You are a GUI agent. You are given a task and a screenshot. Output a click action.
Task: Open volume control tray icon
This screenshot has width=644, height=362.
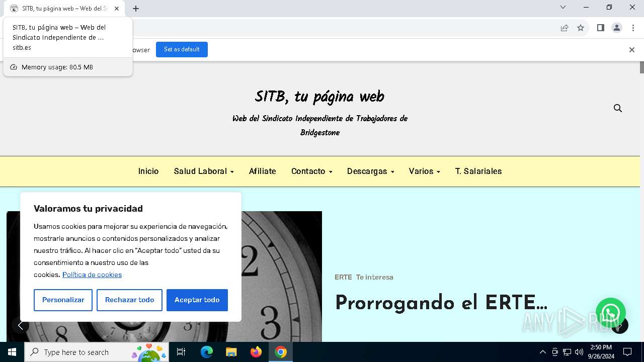(579, 352)
